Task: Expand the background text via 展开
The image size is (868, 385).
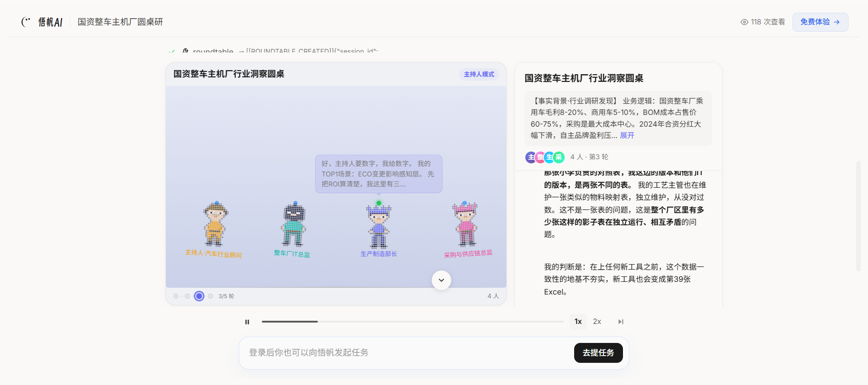Action: [627, 135]
